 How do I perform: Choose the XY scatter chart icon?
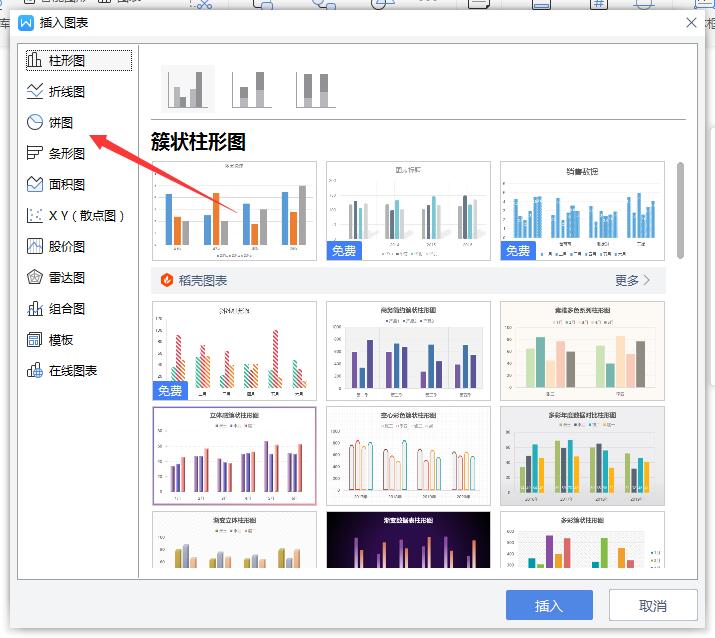pyautogui.click(x=35, y=215)
